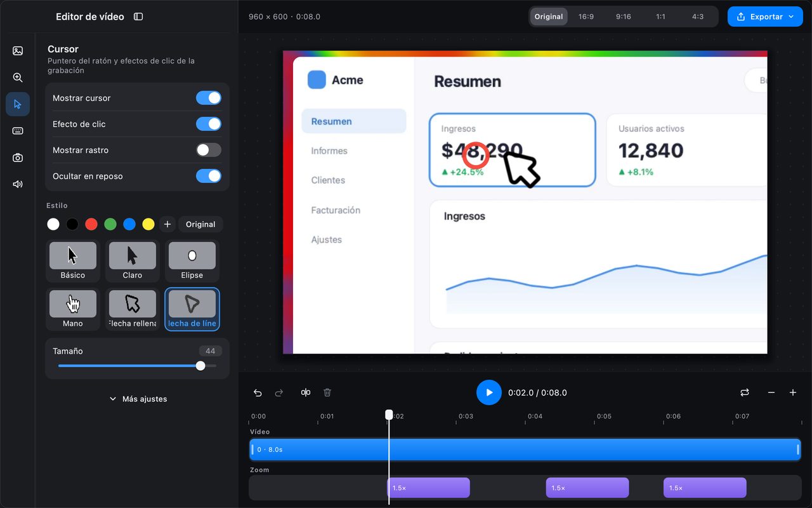The image size is (812, 508).
Task: Click Informes in the preview sidebar
Action: (329, 151)
